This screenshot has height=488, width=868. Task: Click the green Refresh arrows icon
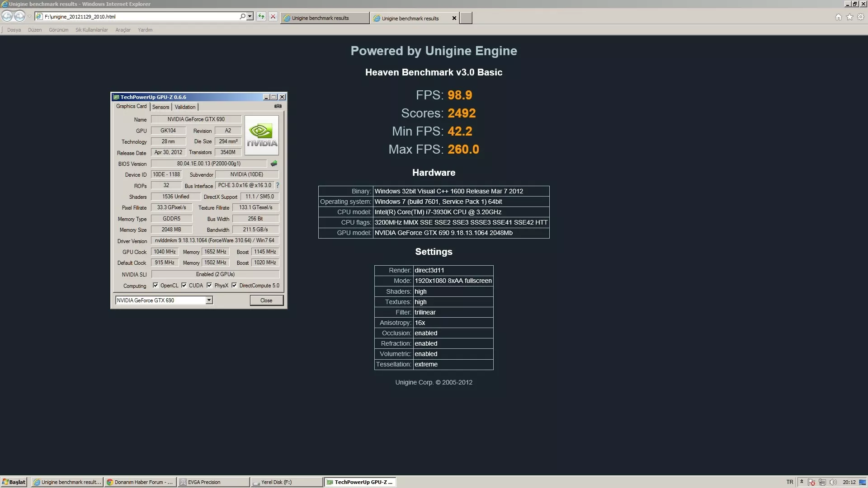pyautogui.click(x=261, y=17)
